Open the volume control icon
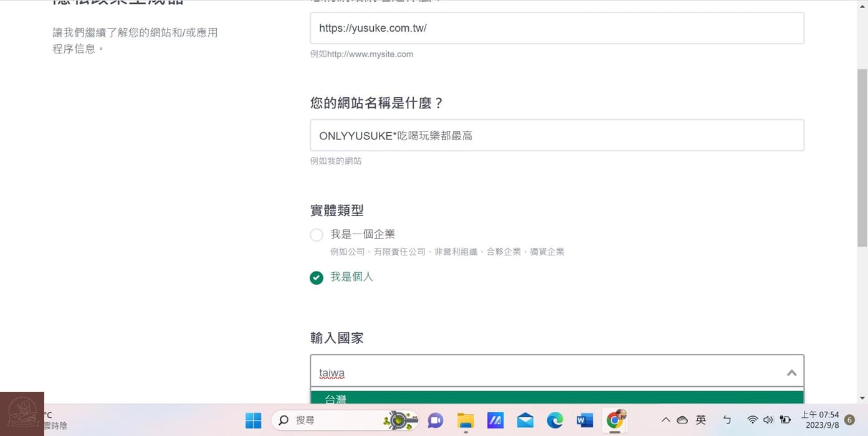This screenshot has height=436, width=868. click(768, 420)
